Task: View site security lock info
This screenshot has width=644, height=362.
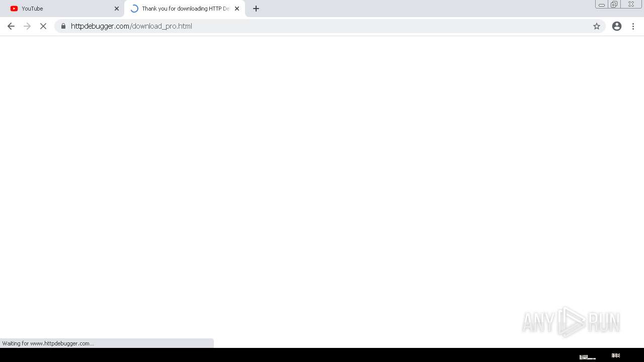Action: [x=63, y=26]
